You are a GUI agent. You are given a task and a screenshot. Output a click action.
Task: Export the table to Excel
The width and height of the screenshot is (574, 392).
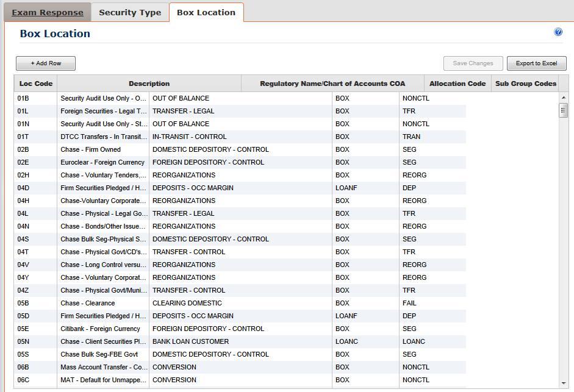coord(536,63)
